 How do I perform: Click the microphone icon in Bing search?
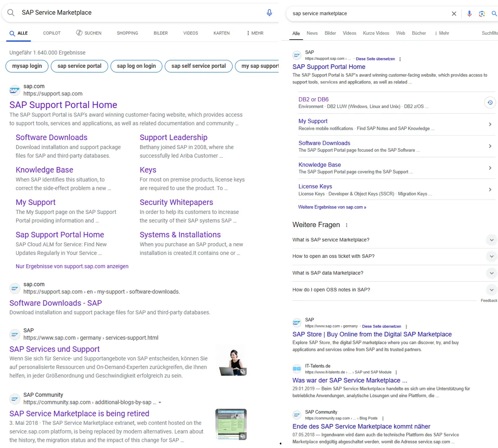(269, 12)
